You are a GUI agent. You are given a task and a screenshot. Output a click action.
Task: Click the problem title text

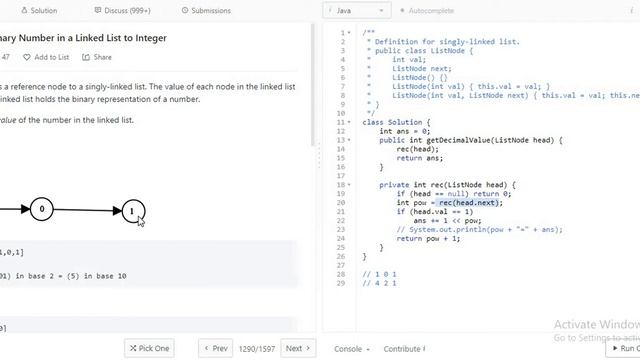click(x=83, y=38)
